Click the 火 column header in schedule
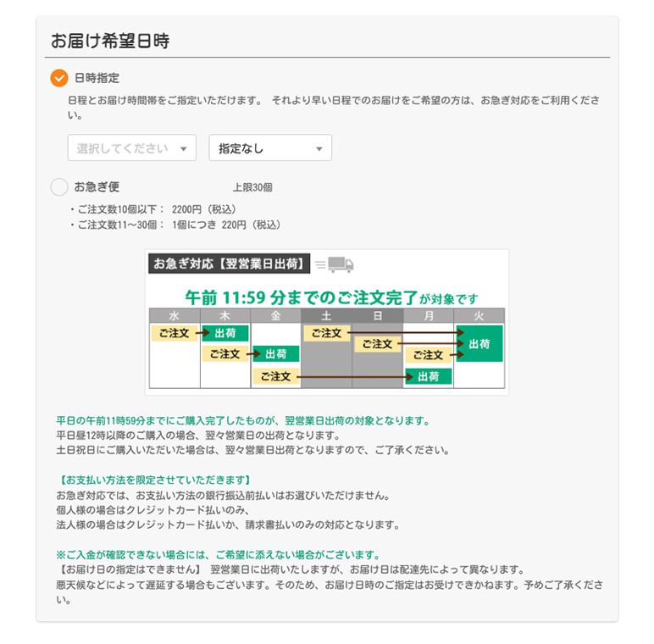The width and height of the screenshot is (654, 644). tap(479, 315)
